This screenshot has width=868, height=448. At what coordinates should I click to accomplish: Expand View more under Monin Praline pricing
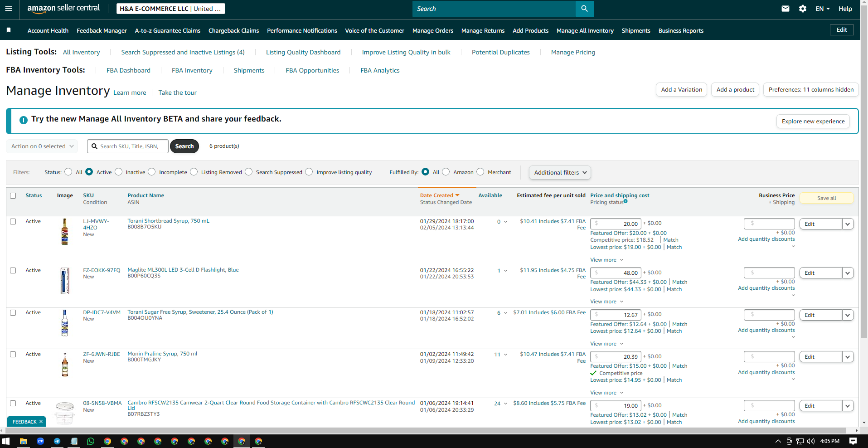[607, 393]
